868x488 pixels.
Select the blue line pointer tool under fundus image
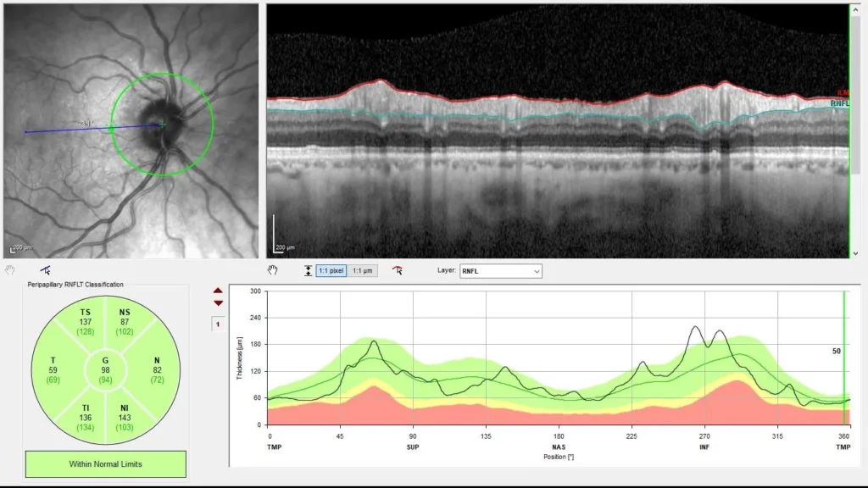(46, 270)
